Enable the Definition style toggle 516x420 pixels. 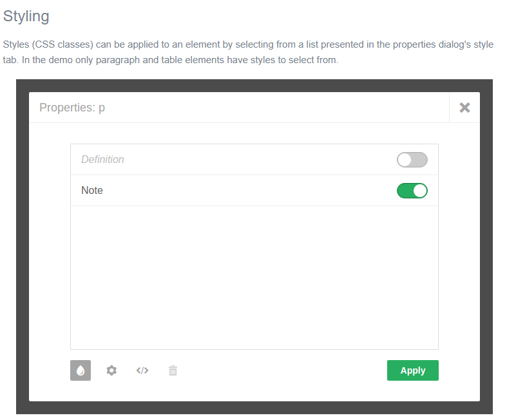(x=412, y=160)
